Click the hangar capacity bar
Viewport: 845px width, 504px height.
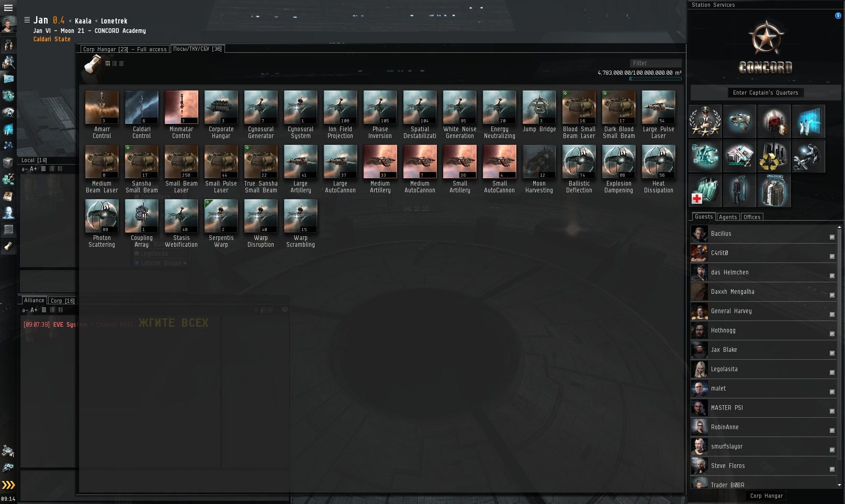coord(656,79)
